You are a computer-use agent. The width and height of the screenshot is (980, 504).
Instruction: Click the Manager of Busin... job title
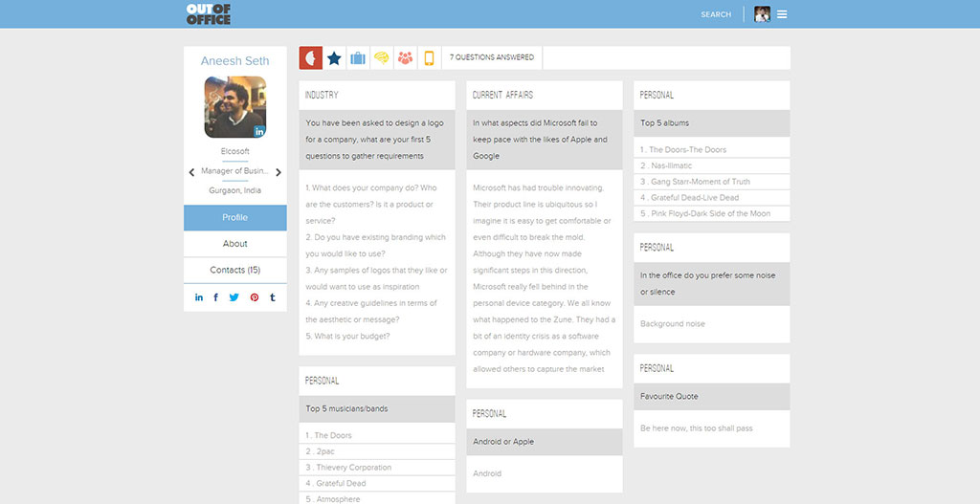pos(235,171)
